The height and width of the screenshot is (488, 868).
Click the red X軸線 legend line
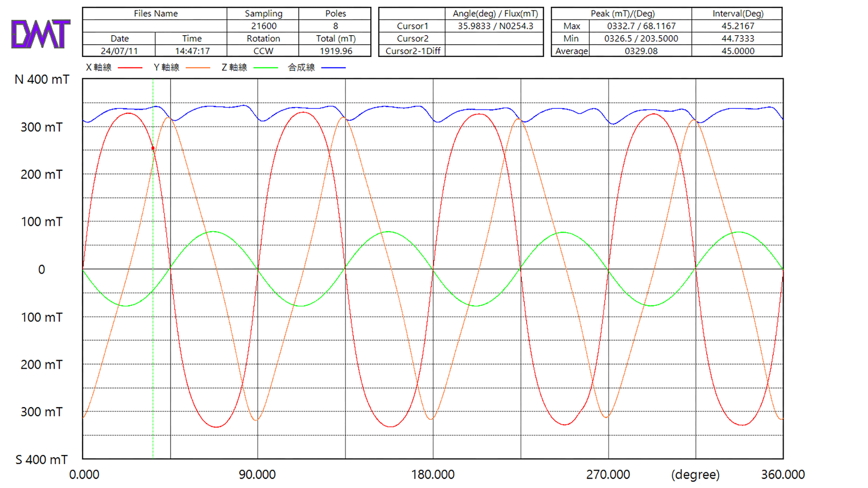130,68
